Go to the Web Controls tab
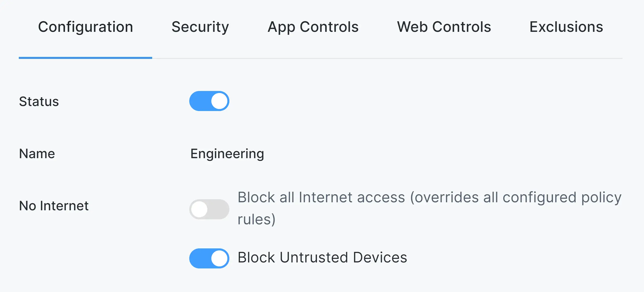 tap(444, 27)
